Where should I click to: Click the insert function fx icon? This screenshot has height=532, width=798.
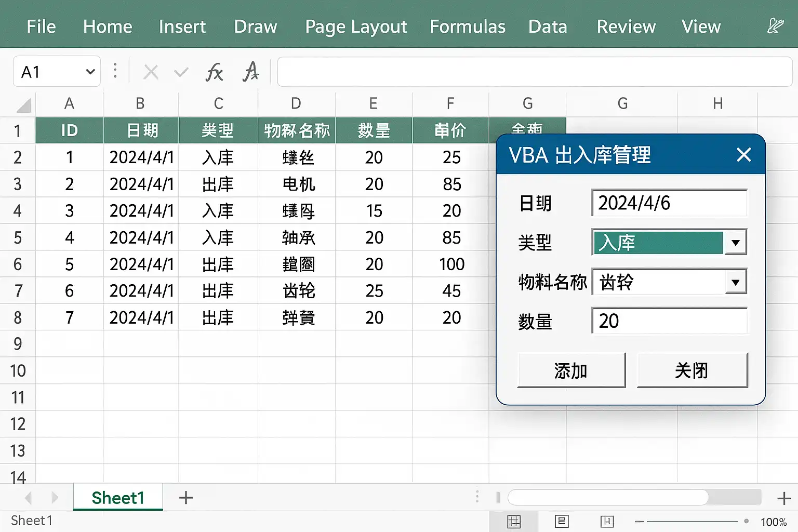pyautogui.click(x=214, y=72)
